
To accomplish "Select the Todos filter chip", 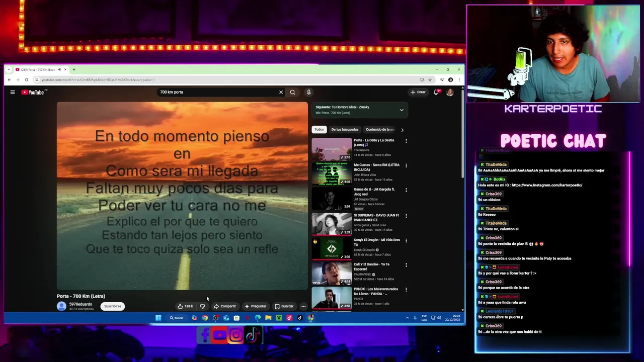I will click(319, 130).
